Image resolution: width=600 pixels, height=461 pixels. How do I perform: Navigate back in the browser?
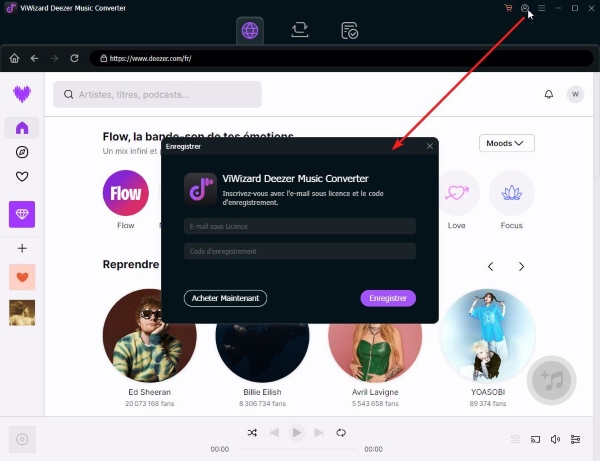[34, 58]
